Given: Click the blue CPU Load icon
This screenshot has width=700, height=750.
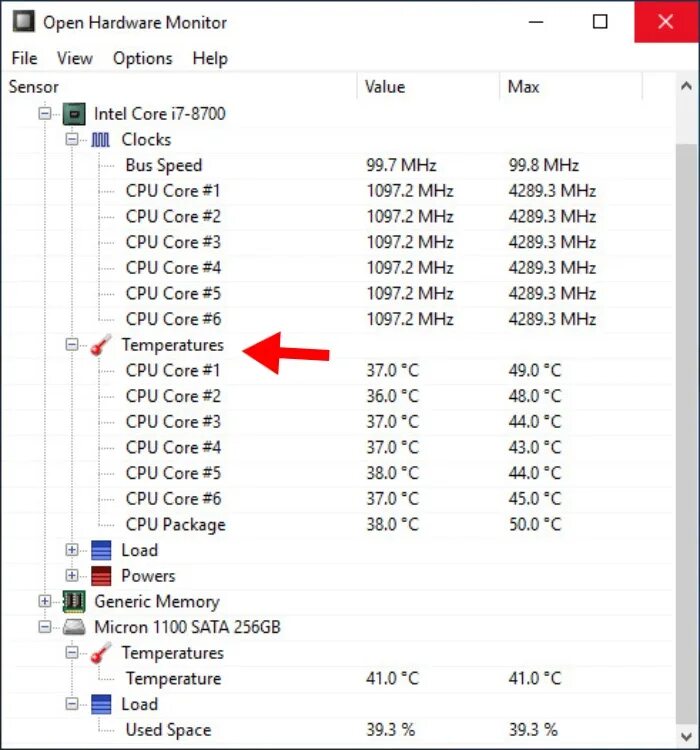Looking at the screenshot, I should point(101,550).
